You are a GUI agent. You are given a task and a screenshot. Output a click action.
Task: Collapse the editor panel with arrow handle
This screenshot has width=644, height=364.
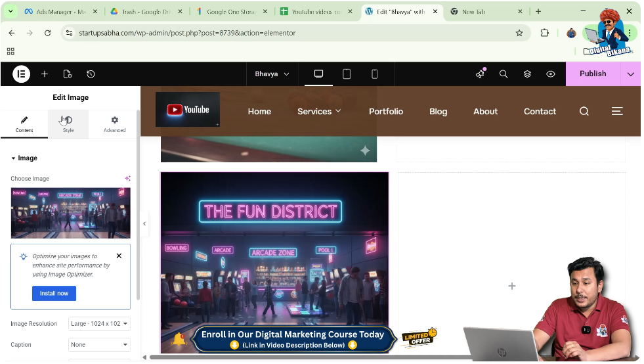tap(144, 224)
